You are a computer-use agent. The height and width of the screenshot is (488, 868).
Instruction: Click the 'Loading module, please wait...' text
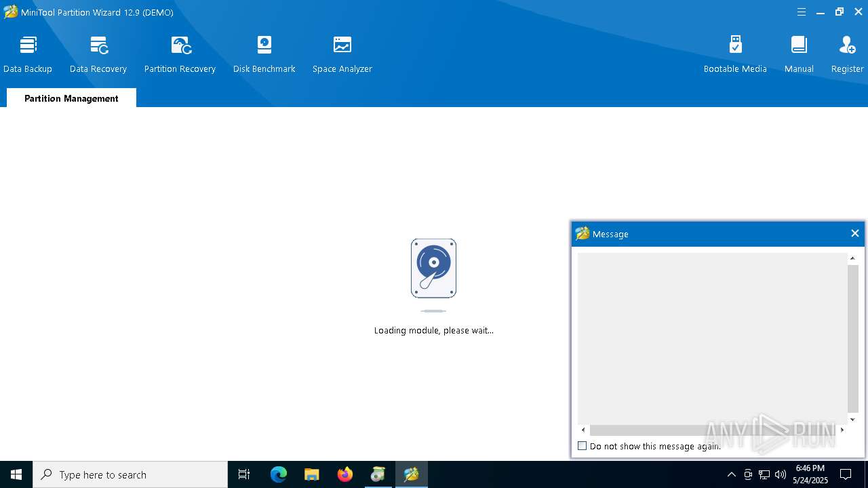coord(434,331)
